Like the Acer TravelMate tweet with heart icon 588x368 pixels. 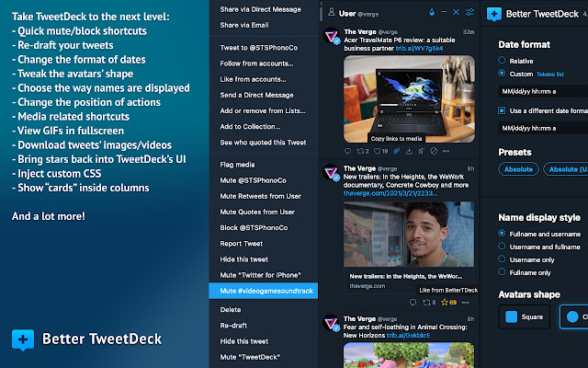pos(377,151)
